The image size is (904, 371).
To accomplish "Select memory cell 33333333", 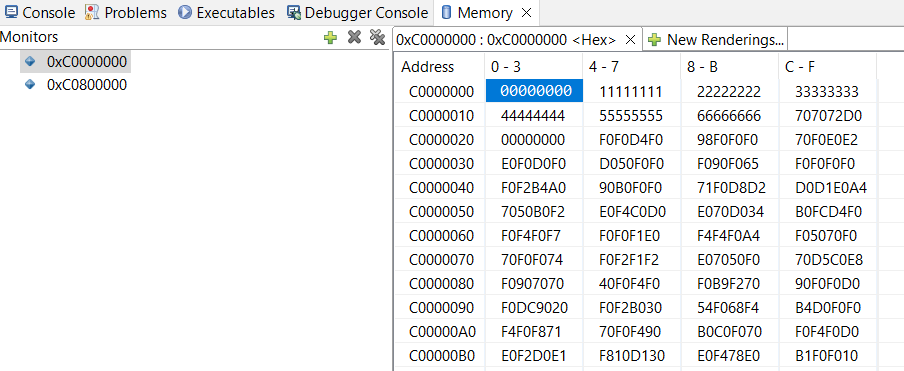I will (827, 92).
